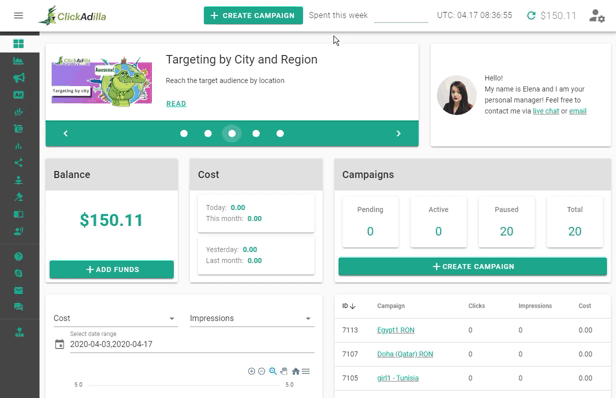The width and height of the screenshot is (616, 398).
Task: Select the second carousel dot
Action: (208, 134)
